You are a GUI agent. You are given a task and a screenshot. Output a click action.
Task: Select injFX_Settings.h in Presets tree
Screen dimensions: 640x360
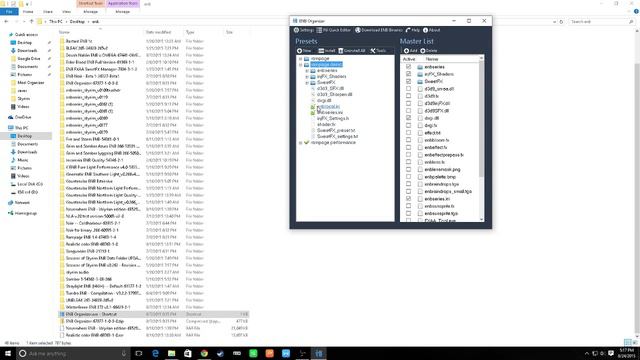(x=333, y=118)
